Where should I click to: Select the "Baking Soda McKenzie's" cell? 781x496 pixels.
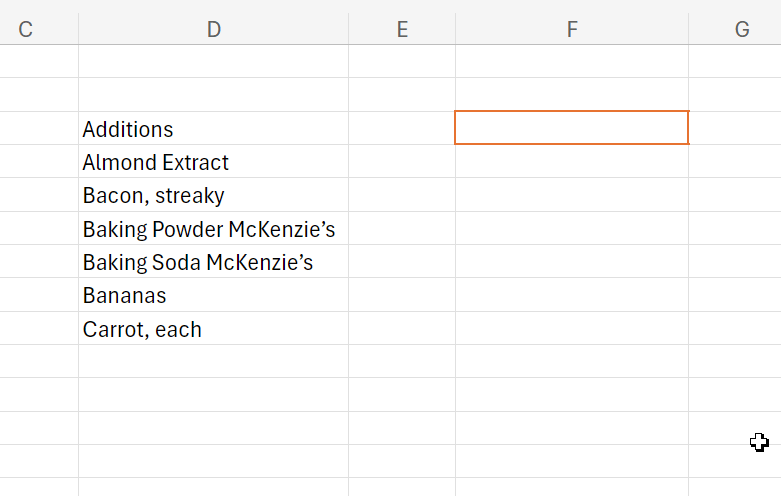tap(213, 262)
